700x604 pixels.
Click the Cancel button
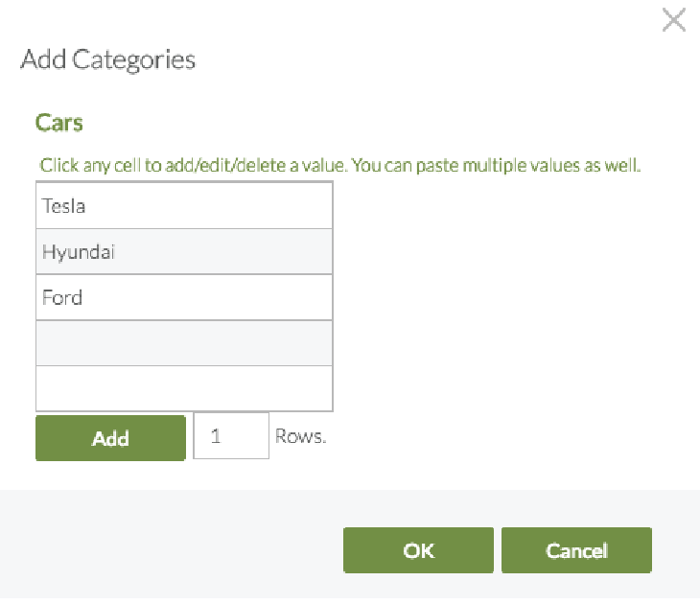point(576,550)
